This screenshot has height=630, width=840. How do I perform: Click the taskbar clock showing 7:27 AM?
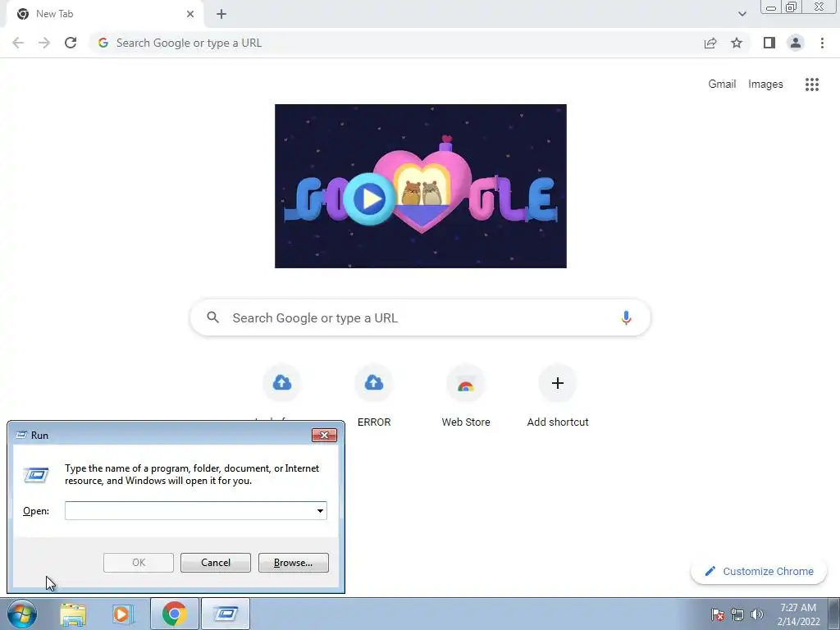click(x=798, y=614)
